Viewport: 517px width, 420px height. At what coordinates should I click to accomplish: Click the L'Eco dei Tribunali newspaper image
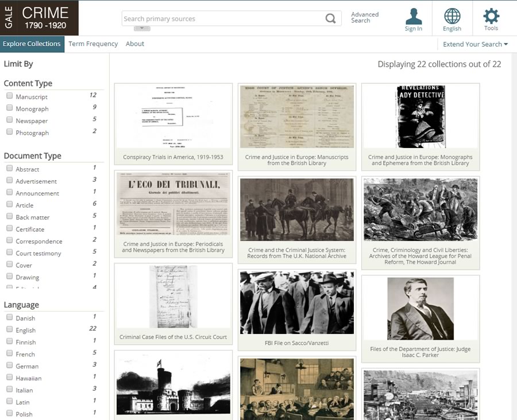pos(173,204)
